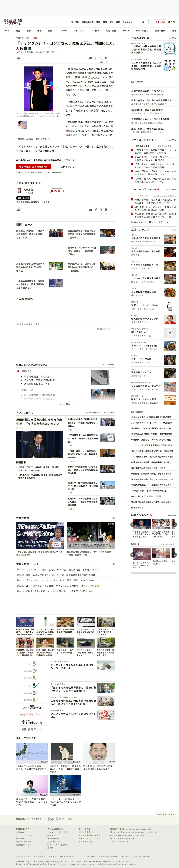Click the print icon below the author section

tap(18, 210)
